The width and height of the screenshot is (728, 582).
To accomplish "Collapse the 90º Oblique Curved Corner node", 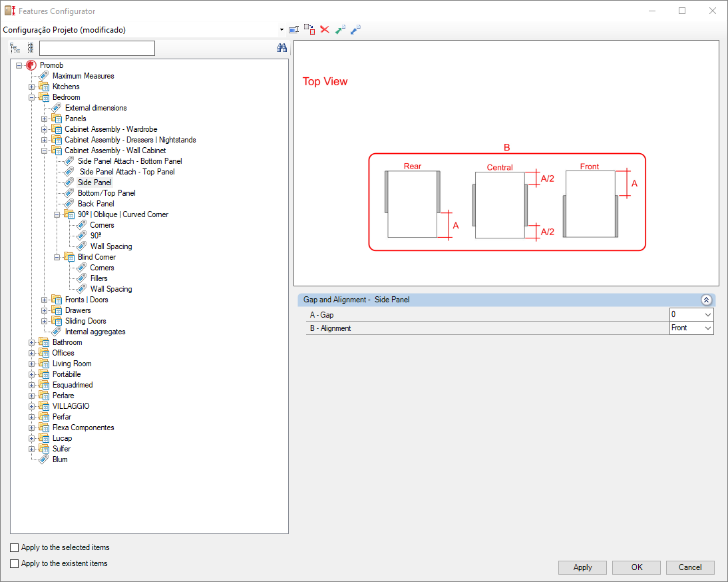I will click(57, 214).
